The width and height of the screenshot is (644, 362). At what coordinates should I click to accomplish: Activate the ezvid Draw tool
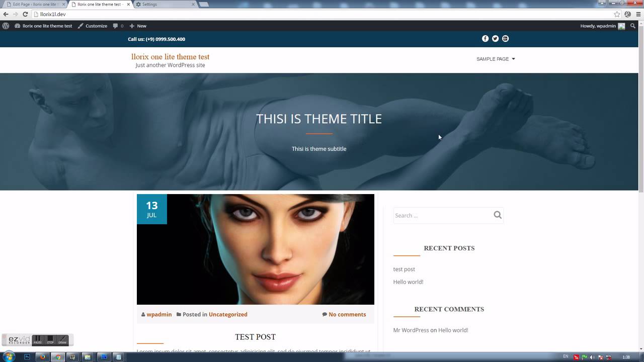click(62, 340)
